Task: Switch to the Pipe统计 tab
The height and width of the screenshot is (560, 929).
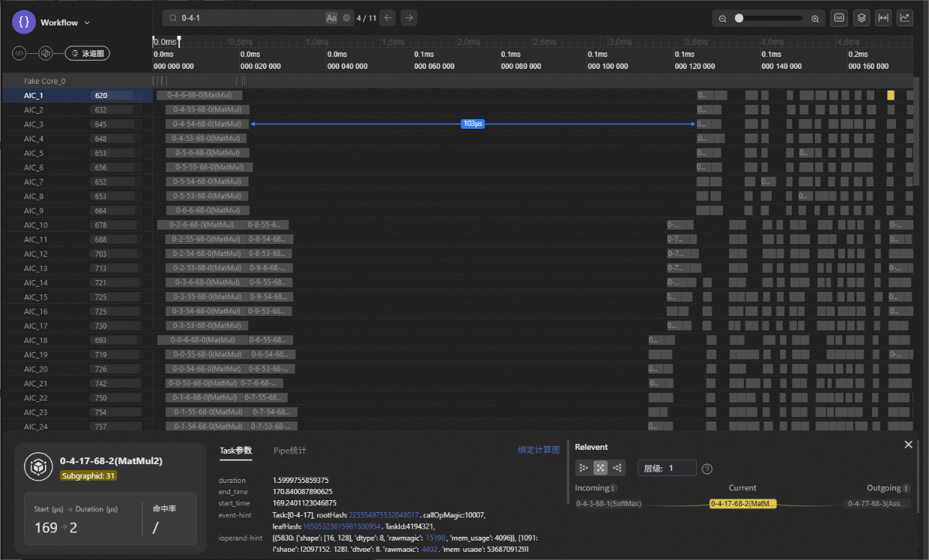Action: click(x=290, y=450)
